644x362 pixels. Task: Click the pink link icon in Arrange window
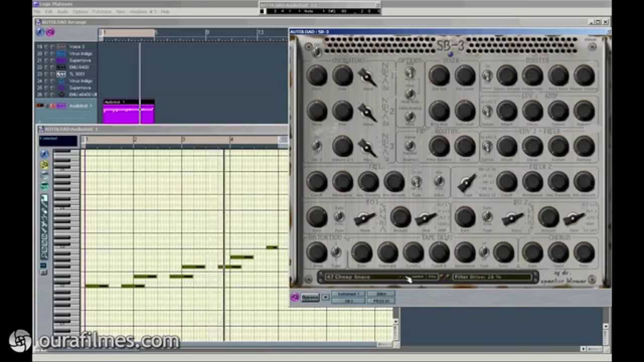pos(50,32)
